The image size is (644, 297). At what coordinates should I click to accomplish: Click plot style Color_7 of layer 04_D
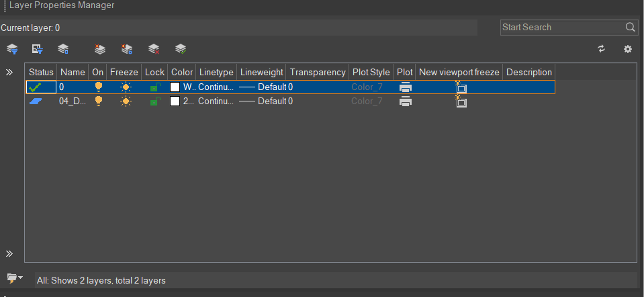click(367, 101)
